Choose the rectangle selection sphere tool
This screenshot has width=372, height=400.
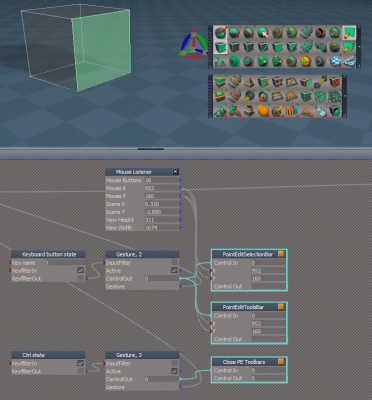point(235,33)
